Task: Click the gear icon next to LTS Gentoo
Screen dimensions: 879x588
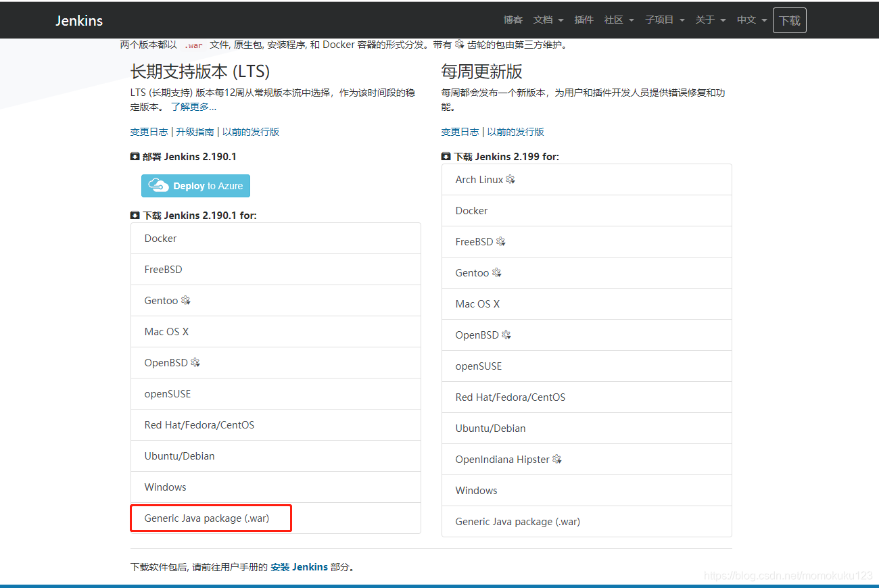Action: (x=185, y=299)
